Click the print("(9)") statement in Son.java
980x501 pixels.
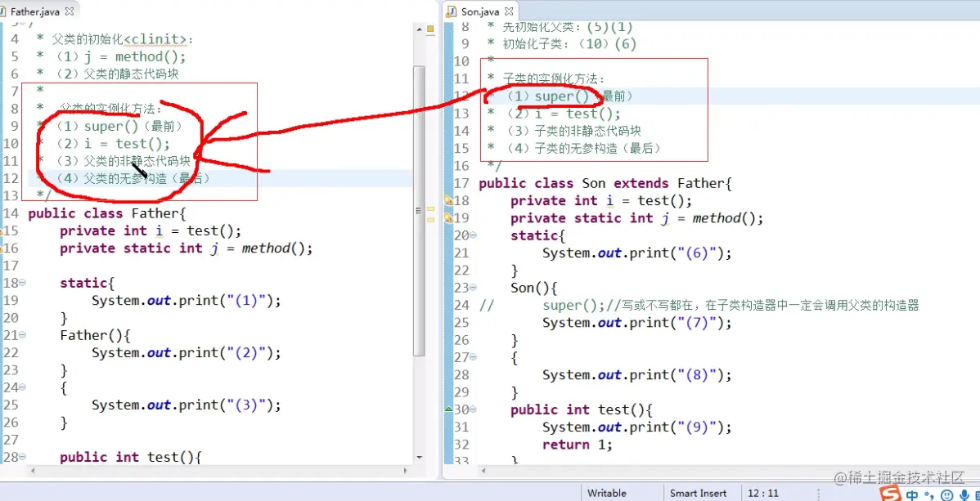tap(637, 427)
